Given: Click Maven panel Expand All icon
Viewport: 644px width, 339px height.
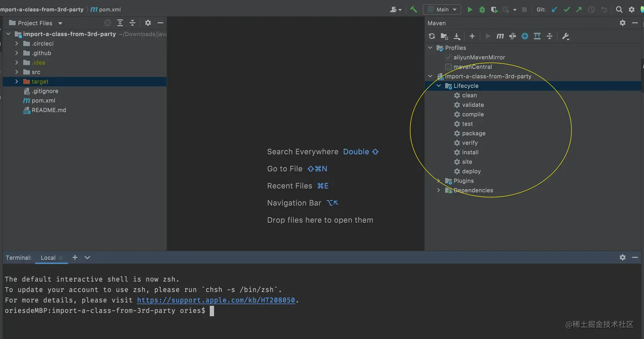Looking at the screenshot, I should click(x=537, y=36).
